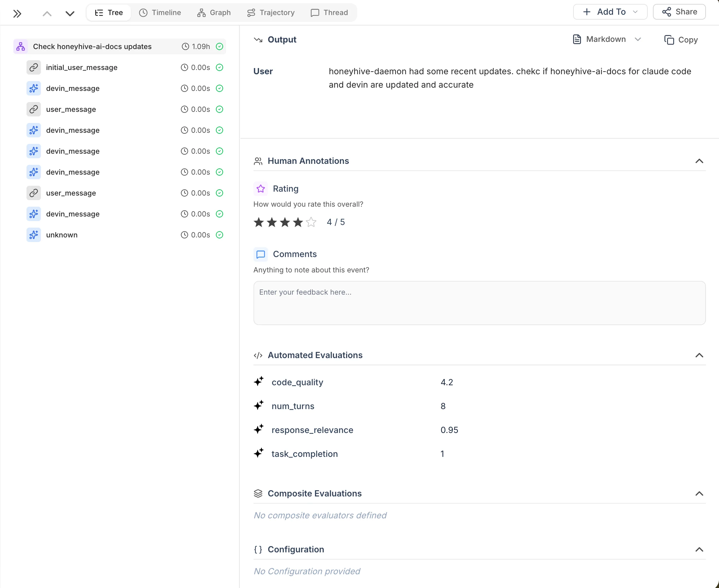Open the Add To dropdown

click(x=610, y=12)
